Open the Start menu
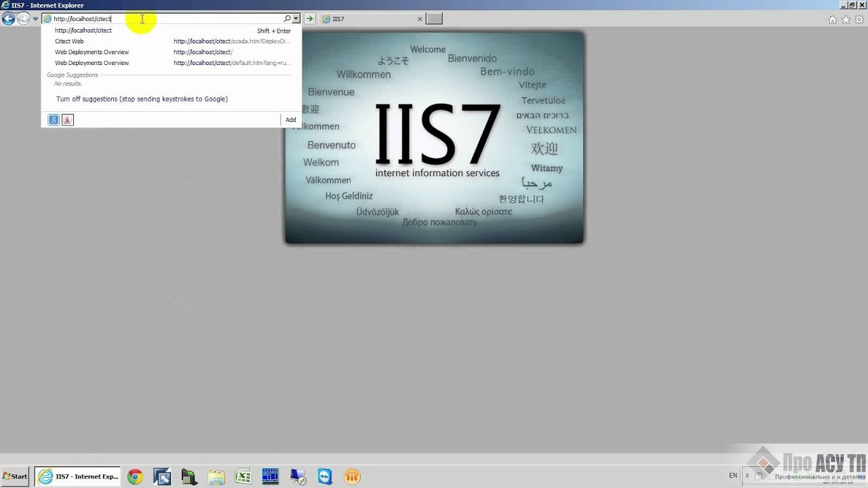This screenshot has height=488, width=868. [x=15, y=476]
